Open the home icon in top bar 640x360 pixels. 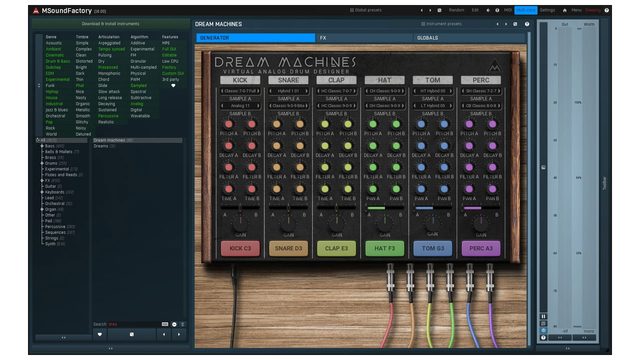pos(564,10)
